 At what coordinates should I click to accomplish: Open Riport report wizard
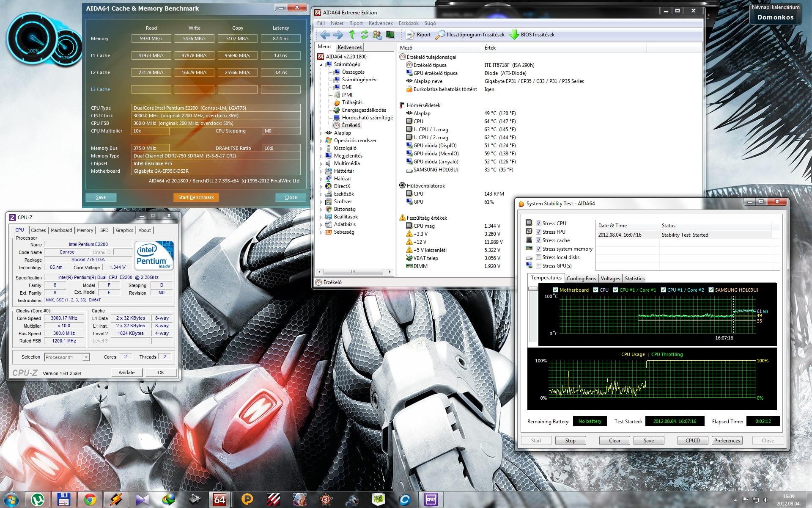pos(418,35)
